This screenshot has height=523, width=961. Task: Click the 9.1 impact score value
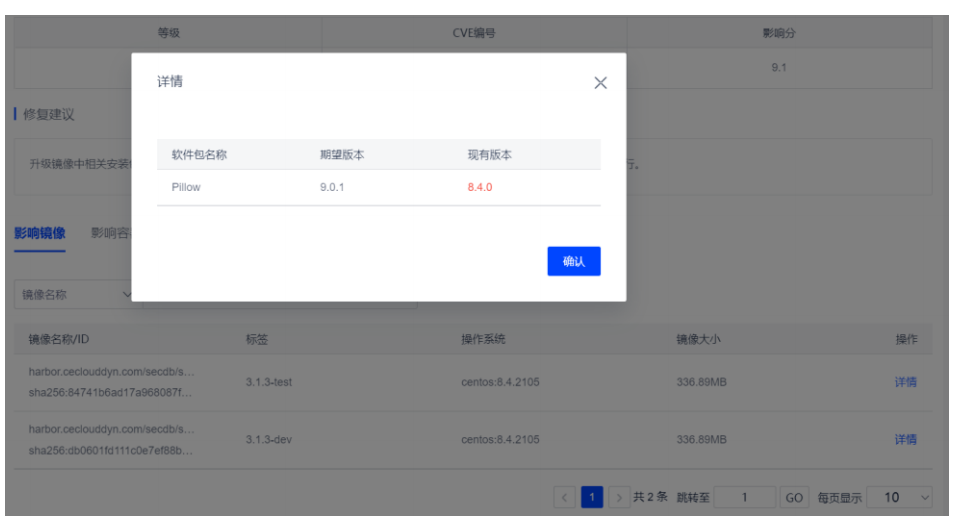coord(778,67)
